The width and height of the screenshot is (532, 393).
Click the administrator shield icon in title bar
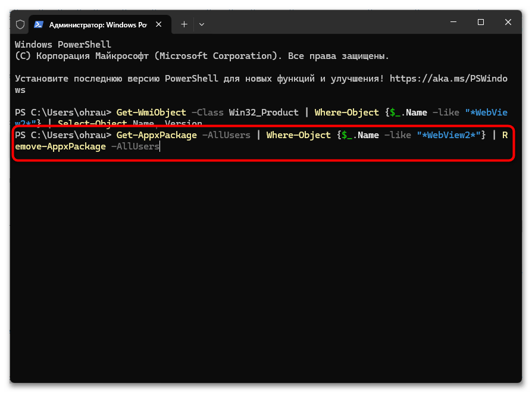(20, 24)
